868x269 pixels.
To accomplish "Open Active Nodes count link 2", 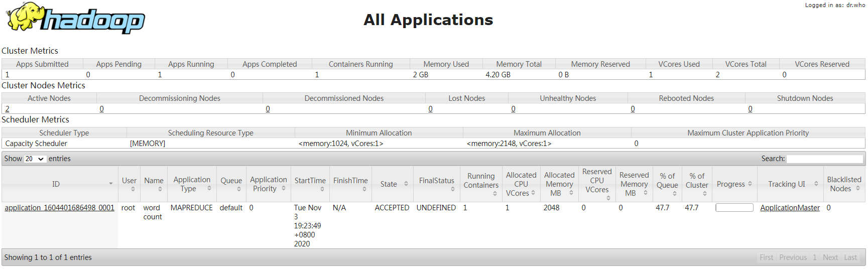I will click(x=7, y=109).
